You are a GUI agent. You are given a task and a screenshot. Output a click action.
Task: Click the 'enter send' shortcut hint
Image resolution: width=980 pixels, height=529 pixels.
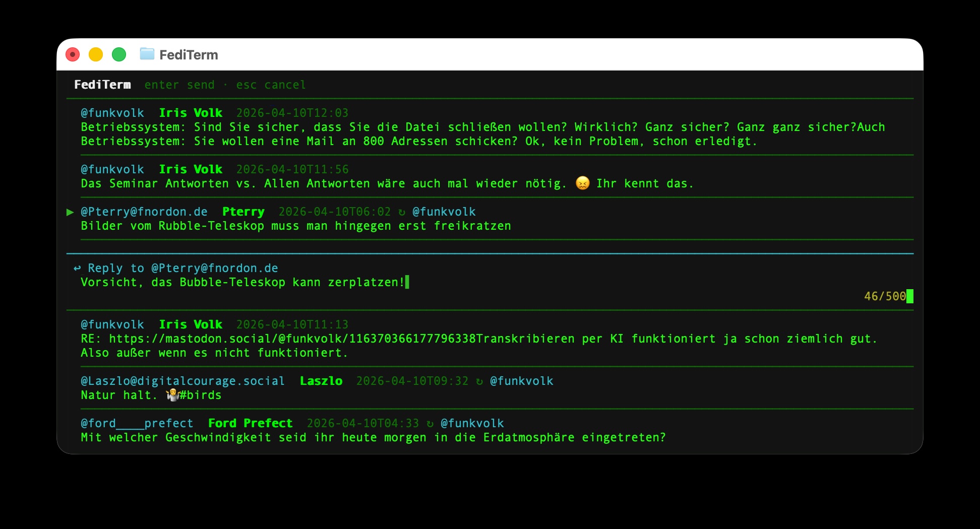coord(179,85)
